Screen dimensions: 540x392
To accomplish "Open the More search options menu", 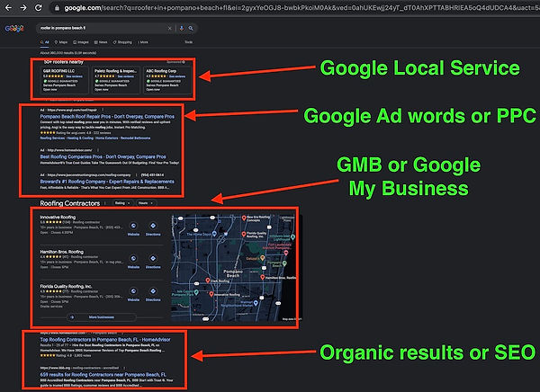I will coord(143,42).
